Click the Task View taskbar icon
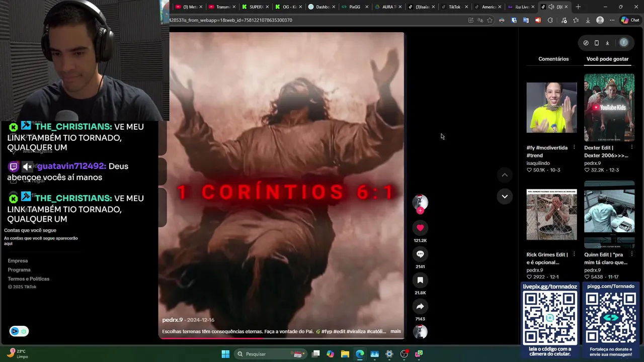Image resolution: width=644 pixels, height=362 pixels. (x=315, y=354)
